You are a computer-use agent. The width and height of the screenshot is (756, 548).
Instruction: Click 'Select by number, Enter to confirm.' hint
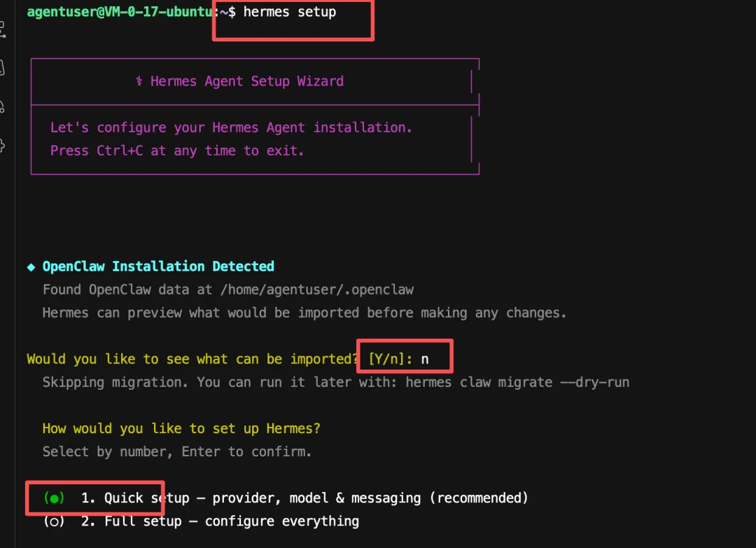pyautogui.click(x=177, y=451)
